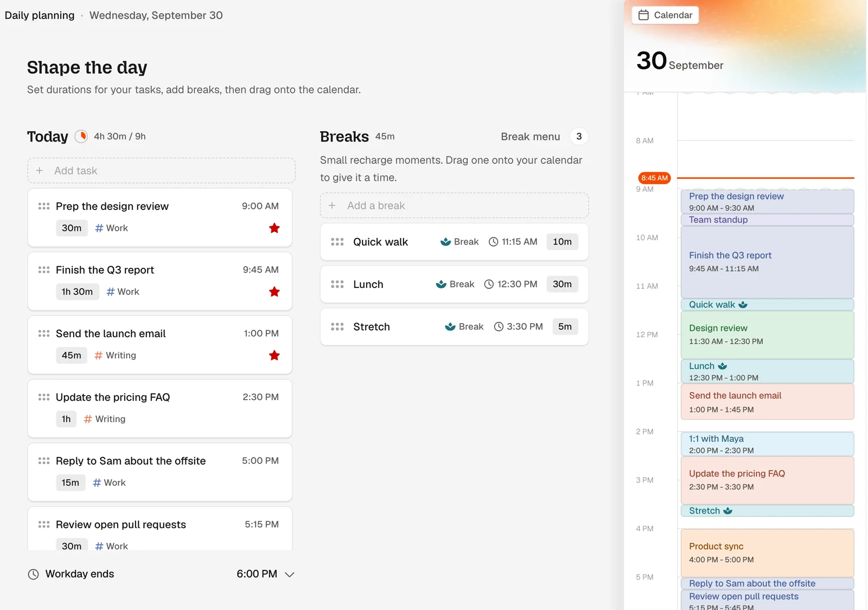Click the 3:30 PM time on Stretch break
The height and width of the screenshot is (610, 868).
525,326
